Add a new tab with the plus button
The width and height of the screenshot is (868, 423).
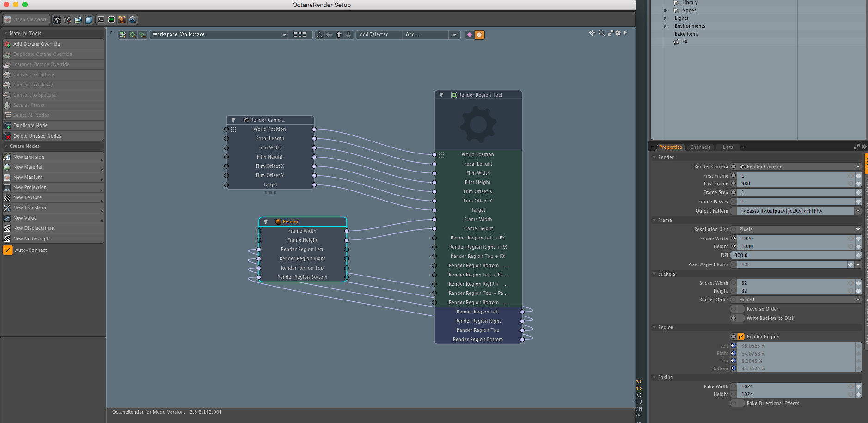[x=744, y=147]
